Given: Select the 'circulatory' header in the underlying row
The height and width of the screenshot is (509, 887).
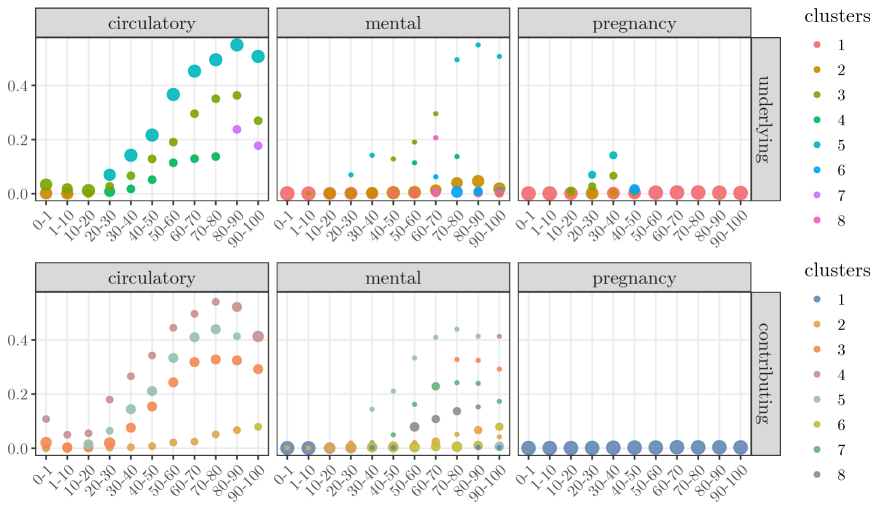Looking at the screenshot, I should [x=152, y=23].
